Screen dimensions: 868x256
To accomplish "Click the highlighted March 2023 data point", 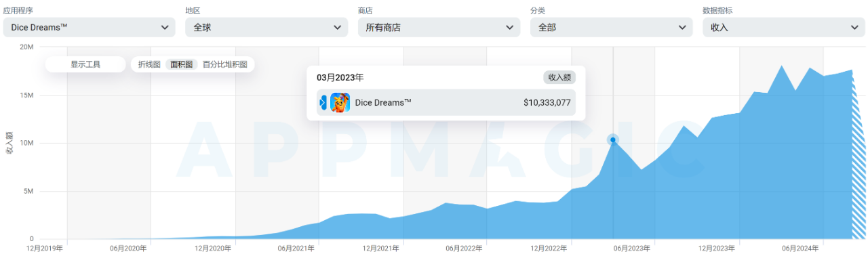I will point(613,140).
